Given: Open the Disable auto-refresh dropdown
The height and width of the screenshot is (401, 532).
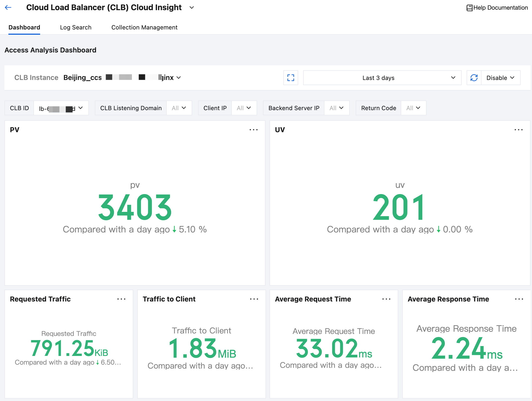Looking at the screenshot, I should [501, 78].
